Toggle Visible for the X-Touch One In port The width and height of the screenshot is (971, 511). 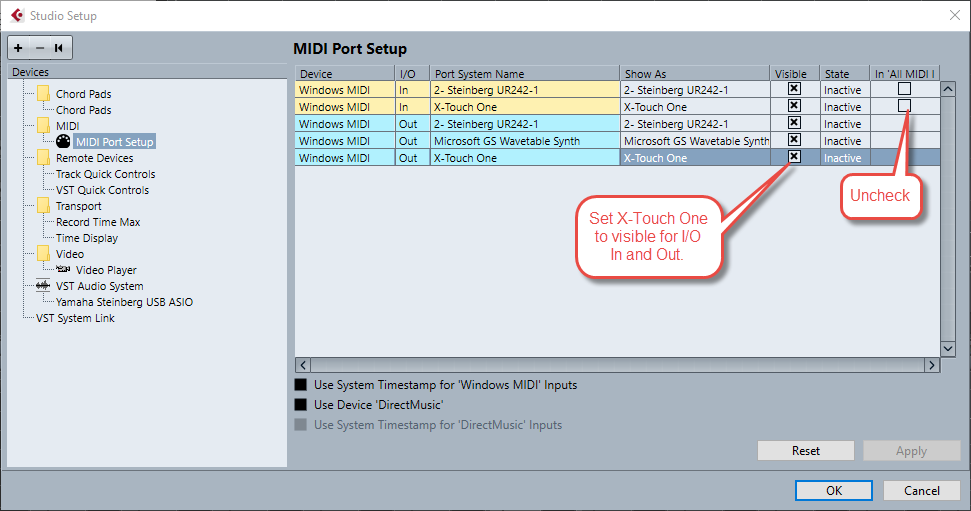(794, 106)
